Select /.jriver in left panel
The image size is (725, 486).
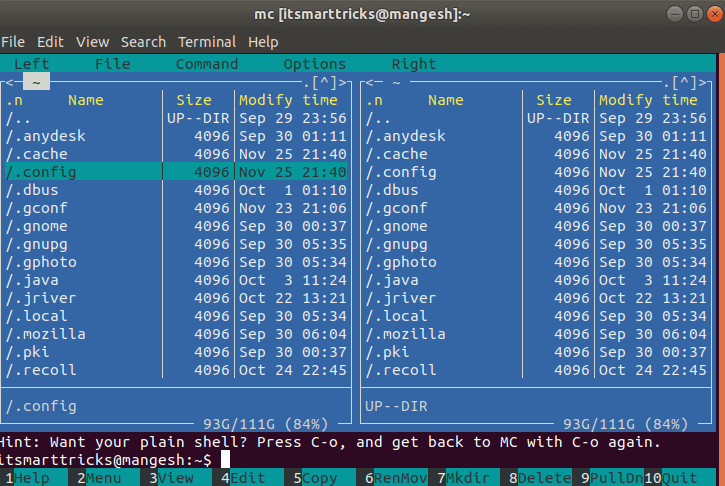(x=176, y=298)
